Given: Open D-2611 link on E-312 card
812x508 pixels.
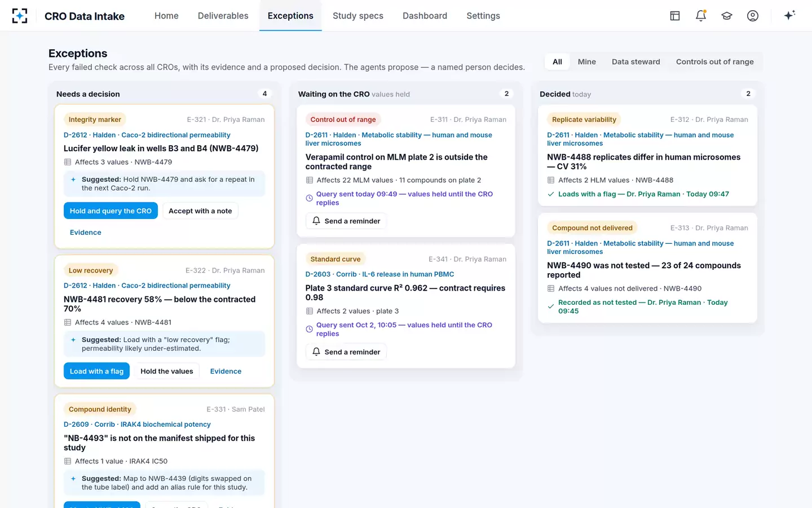Looking at the screenshot, I should coord(640,139).
